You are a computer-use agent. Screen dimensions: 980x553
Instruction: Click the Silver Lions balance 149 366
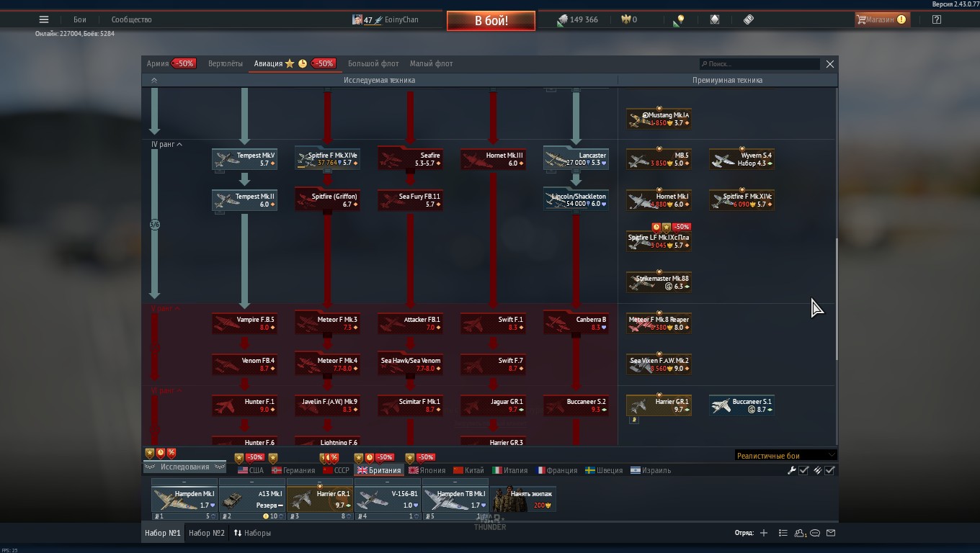click(x=578, y=20)
